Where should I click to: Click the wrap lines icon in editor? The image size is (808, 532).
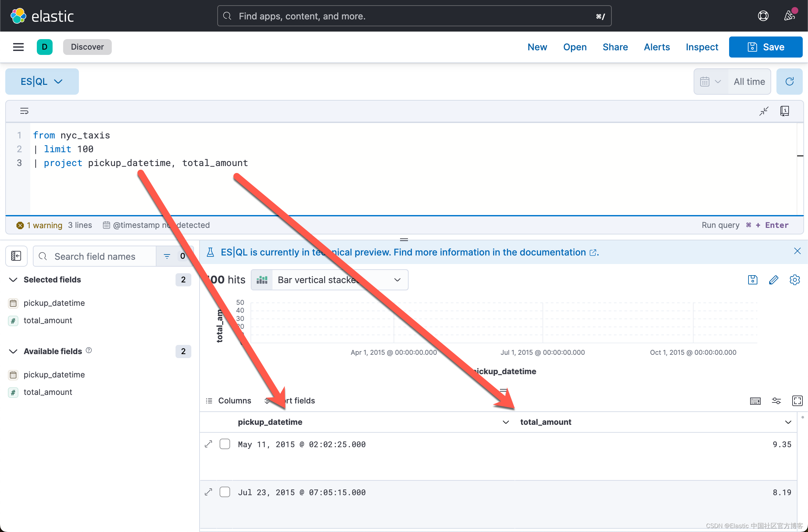pos(24,111)
